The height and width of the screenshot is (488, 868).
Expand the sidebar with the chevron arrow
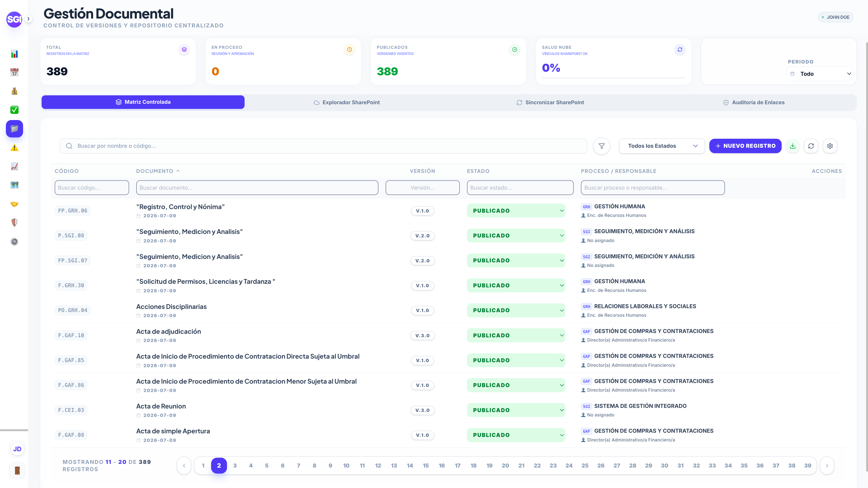28,19
